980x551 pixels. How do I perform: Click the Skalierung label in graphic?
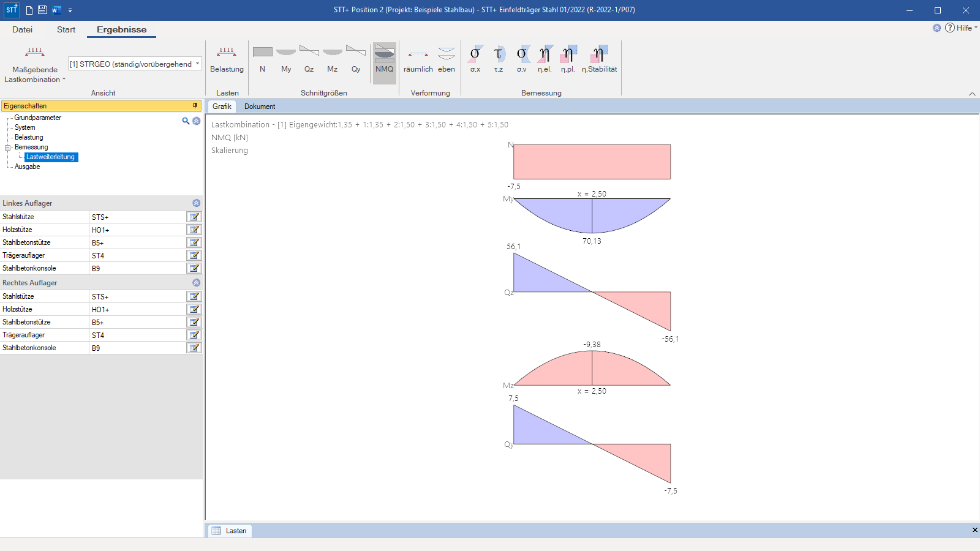tap(230, 151)
